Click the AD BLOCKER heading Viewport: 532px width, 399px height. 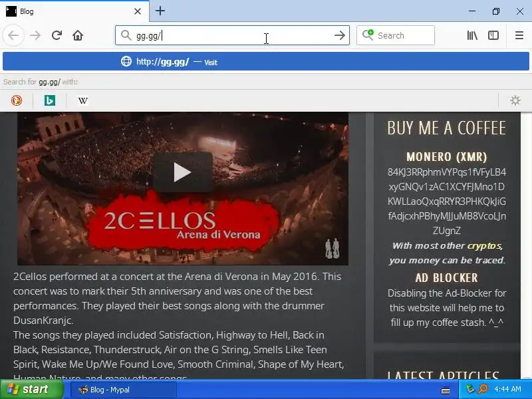(x=446, y=278)
